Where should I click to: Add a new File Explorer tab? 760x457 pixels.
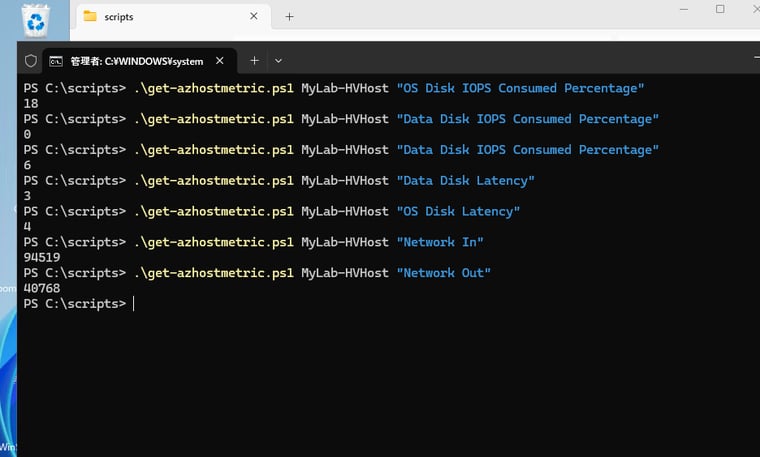pyautogui.click(x=289, y=17)
